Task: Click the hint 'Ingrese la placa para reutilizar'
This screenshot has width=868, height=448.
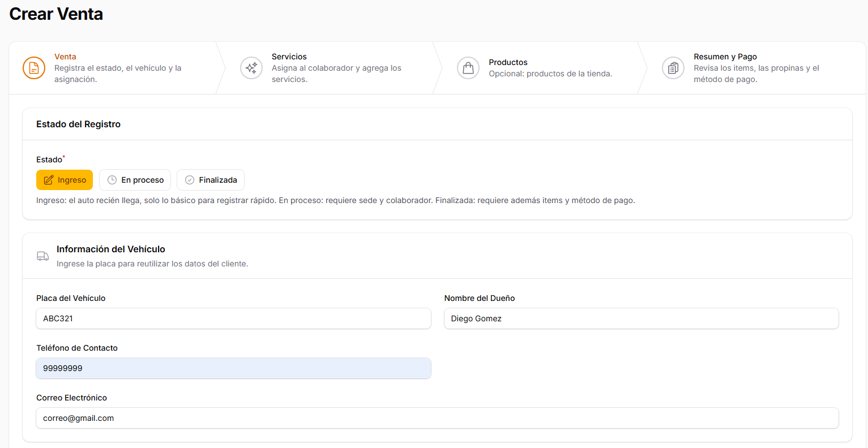Action: tap(152, 264)
